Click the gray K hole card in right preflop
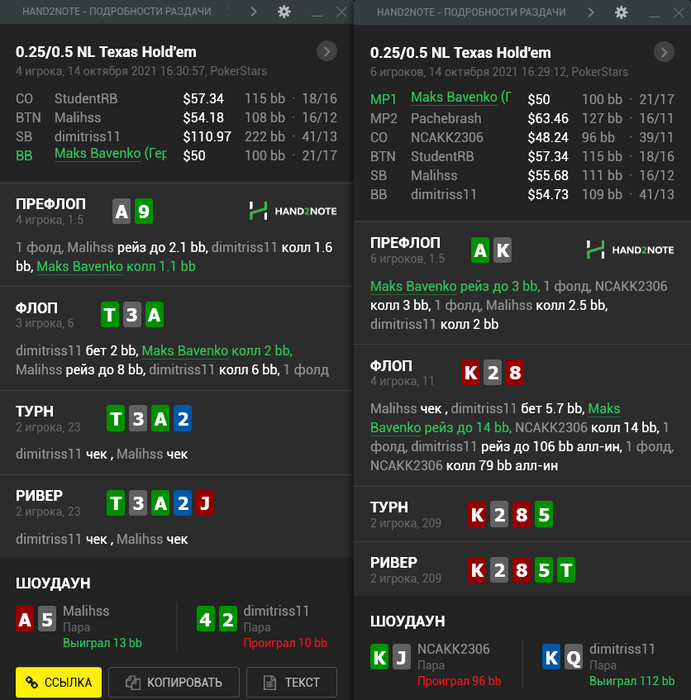The image size is (691, 700). click(x=503, y=250)
